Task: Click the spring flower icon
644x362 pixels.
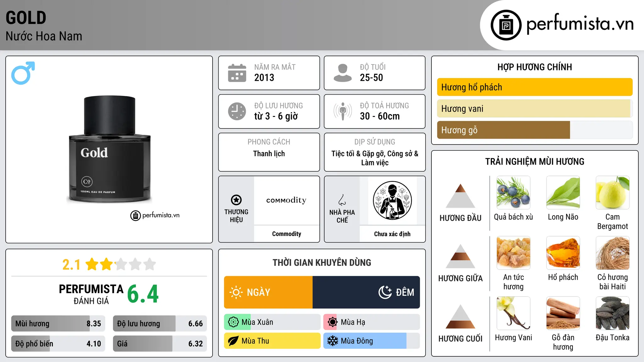Action: (x=233, y=322)
